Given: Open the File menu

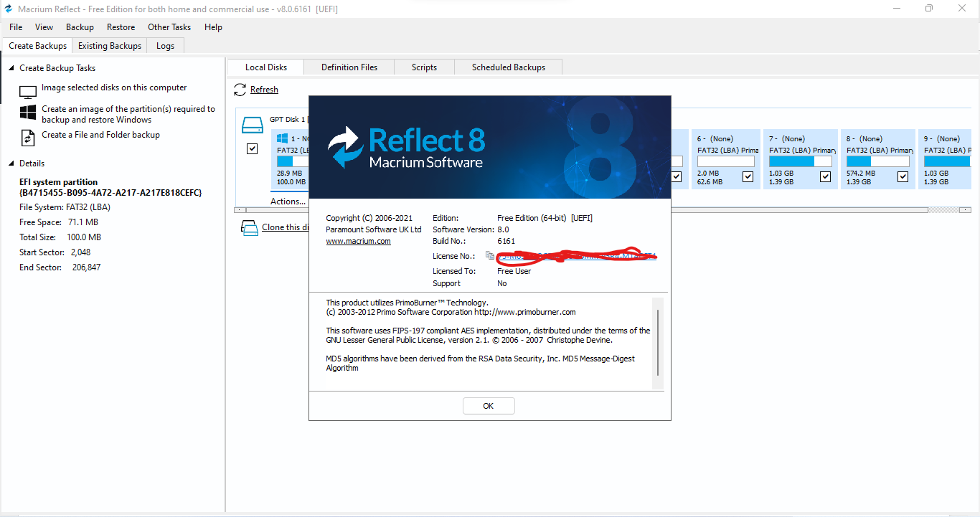Looking at the screenshot, I should pyautogui.click(x=16, y=27).
